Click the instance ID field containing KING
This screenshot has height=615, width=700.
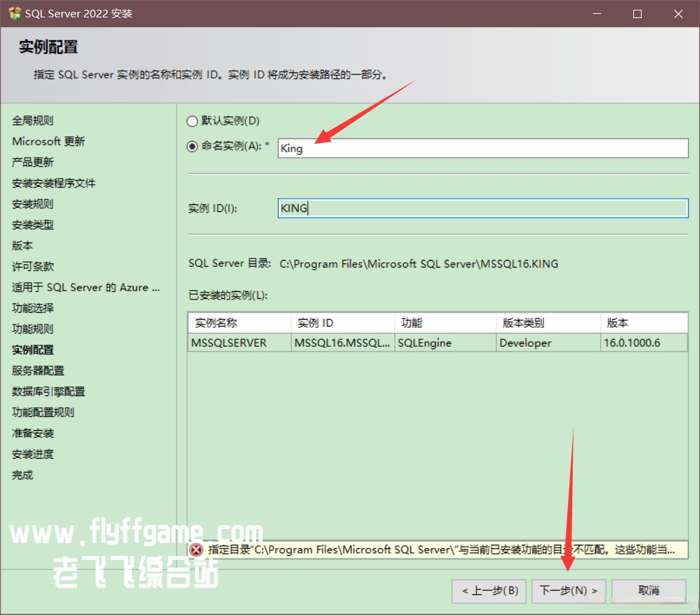coord(482,208)
